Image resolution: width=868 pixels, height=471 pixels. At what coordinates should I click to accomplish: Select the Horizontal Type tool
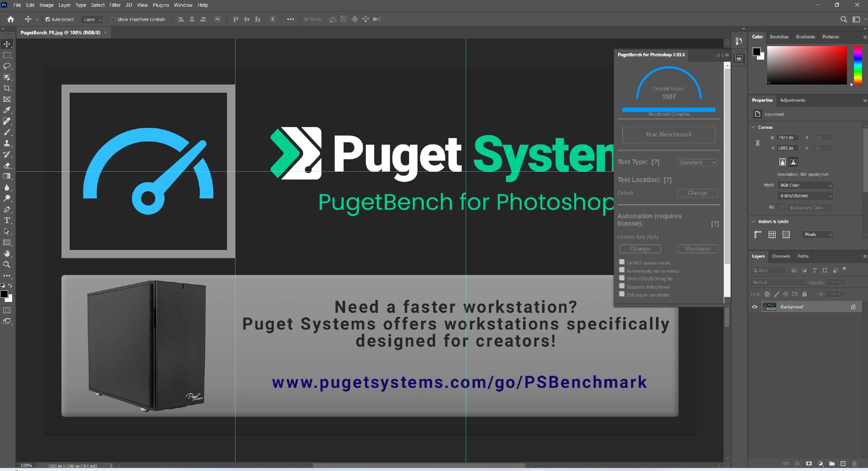[x=7, y=221]
